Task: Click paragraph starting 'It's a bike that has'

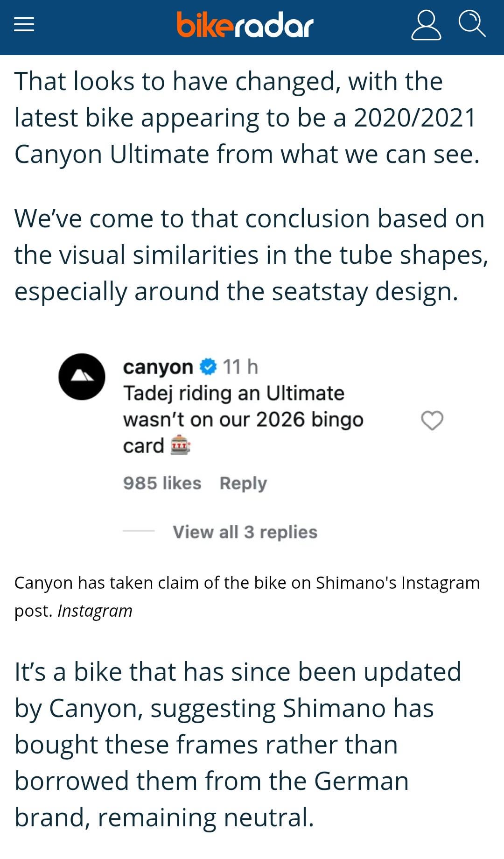Action: 238,744
